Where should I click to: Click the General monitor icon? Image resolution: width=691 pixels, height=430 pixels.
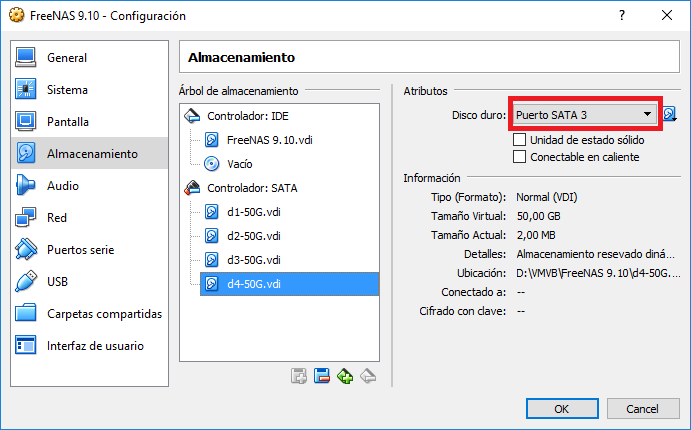pos(26,58)
